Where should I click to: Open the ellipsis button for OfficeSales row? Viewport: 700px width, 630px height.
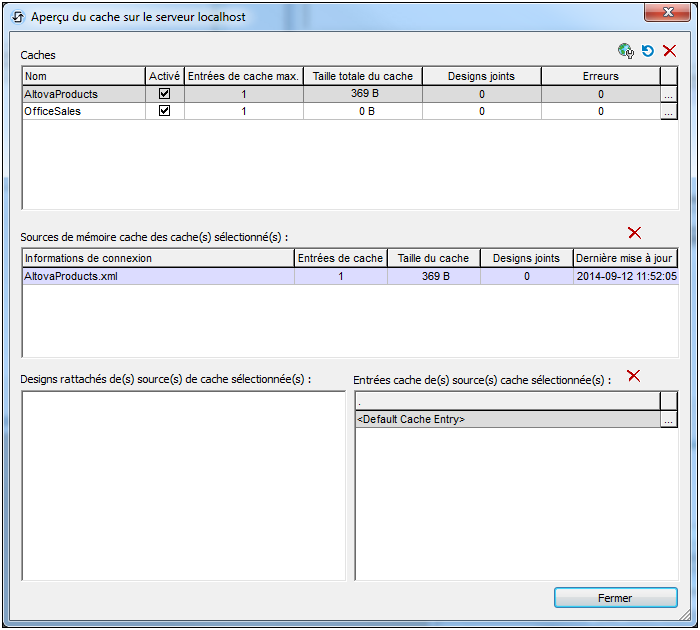[669, 111]
